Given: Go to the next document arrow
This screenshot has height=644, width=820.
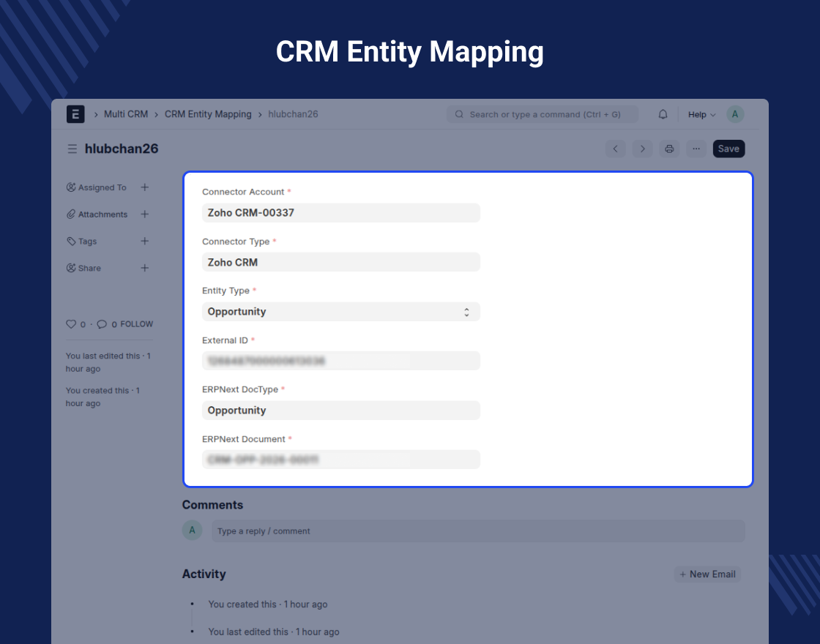Looking at the screenshot, I should coord(643,149).
